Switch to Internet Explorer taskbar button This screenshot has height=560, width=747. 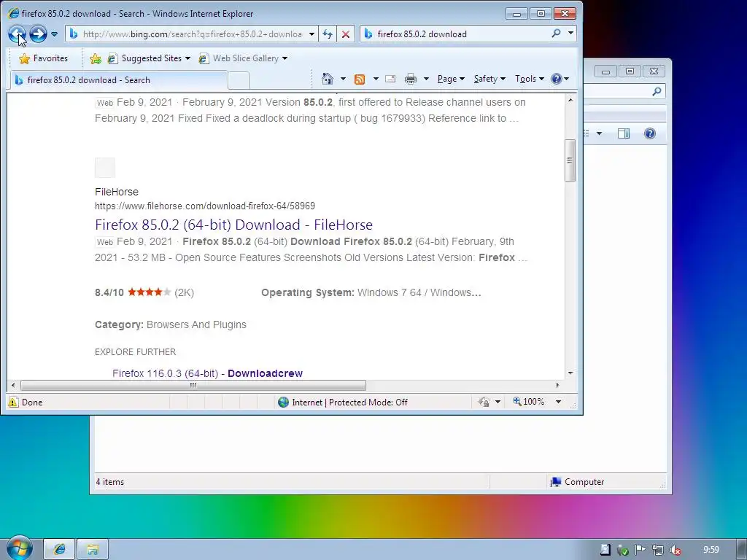(x=60, y=549)
